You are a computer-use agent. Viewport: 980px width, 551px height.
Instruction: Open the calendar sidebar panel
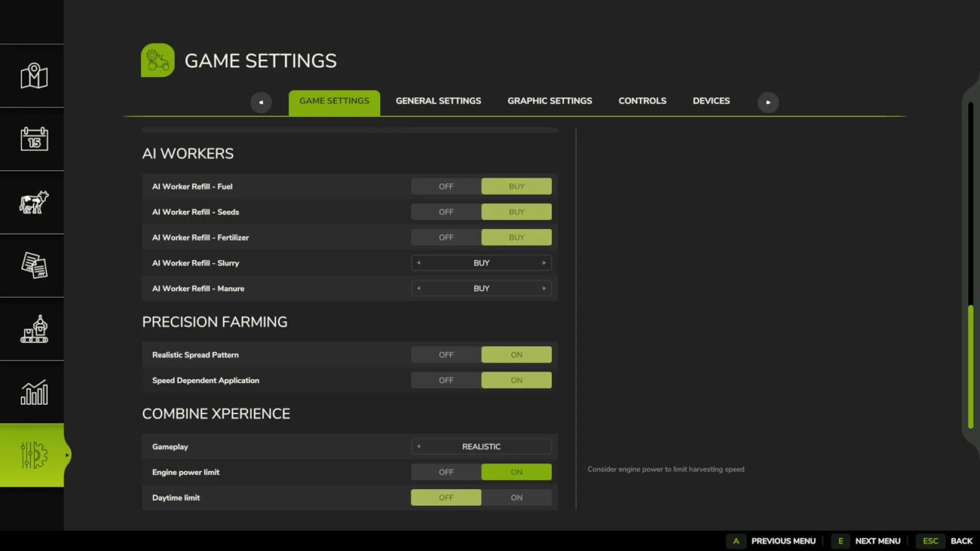[33, 139]
